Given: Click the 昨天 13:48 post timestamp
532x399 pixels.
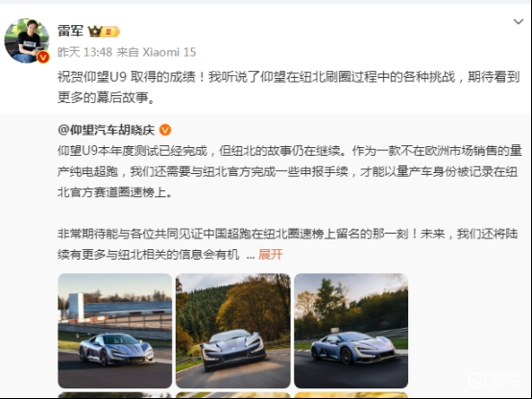Looking at the screenshot, I should 85,52.
